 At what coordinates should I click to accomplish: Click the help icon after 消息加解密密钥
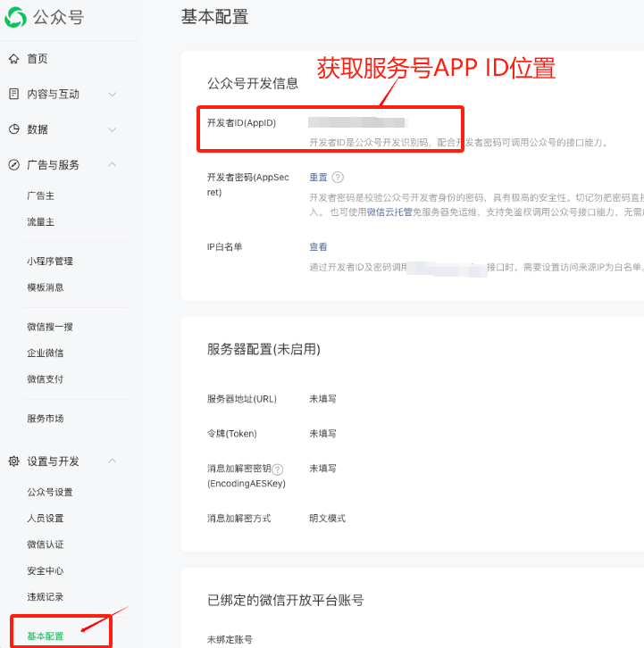pos(278,469)
